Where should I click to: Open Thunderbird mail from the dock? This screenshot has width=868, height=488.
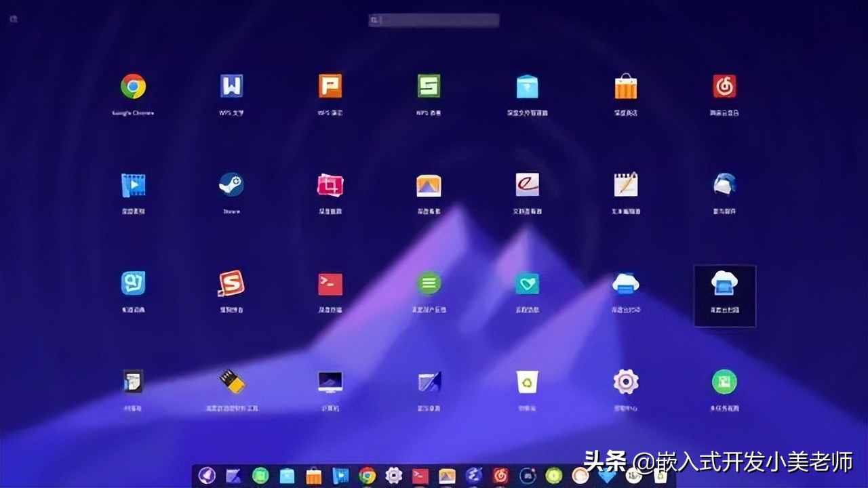pos(474,476)
